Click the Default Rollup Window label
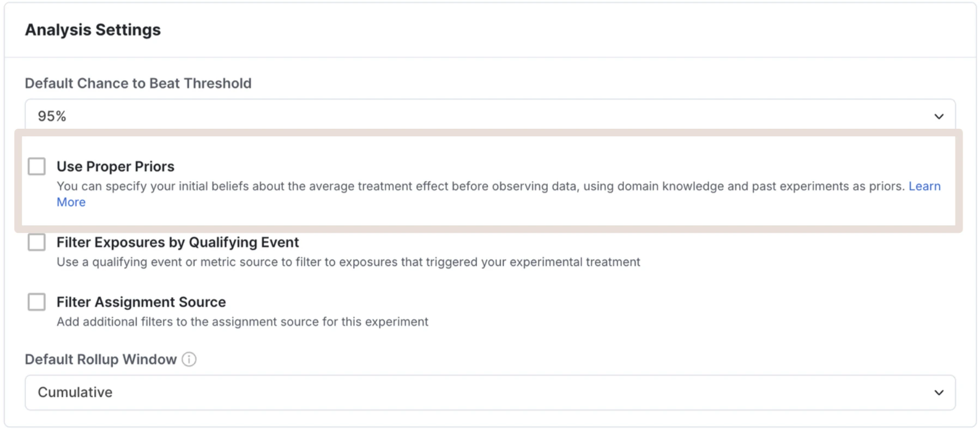Screen dimensions: 980x432 (x=100, y=359)
